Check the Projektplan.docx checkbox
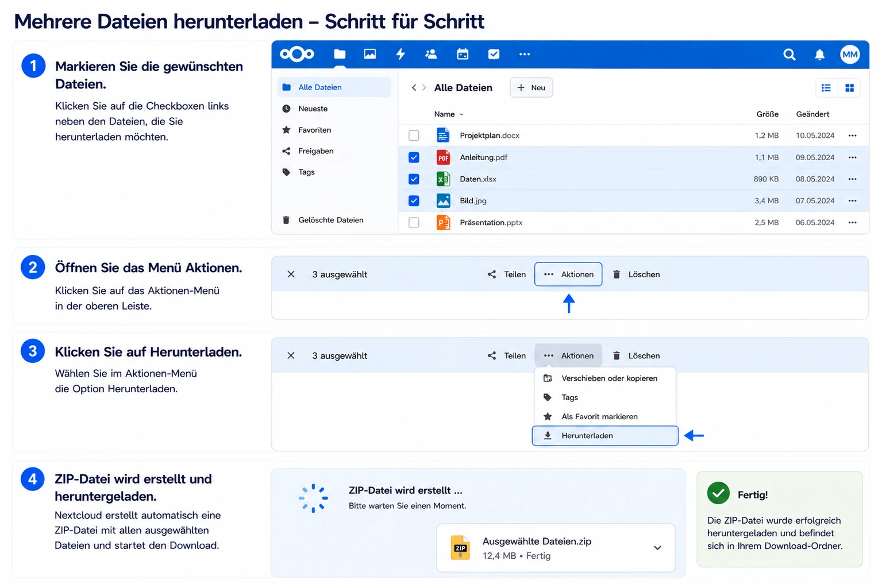The width and height of the screenshot is (882, 588). click(x=414, y=136)
